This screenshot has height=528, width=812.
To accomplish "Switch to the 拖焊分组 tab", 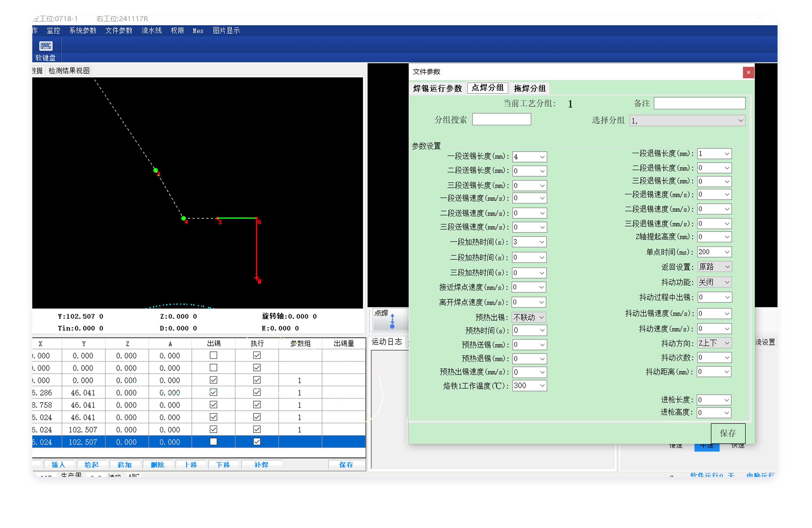I will tap(530, 89).
